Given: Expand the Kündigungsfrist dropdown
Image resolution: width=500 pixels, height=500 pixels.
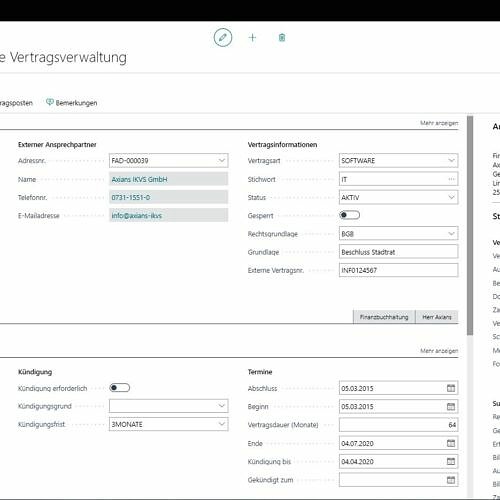Looking at the screenshot, I should pyautogui.click(x=222, y=424).
